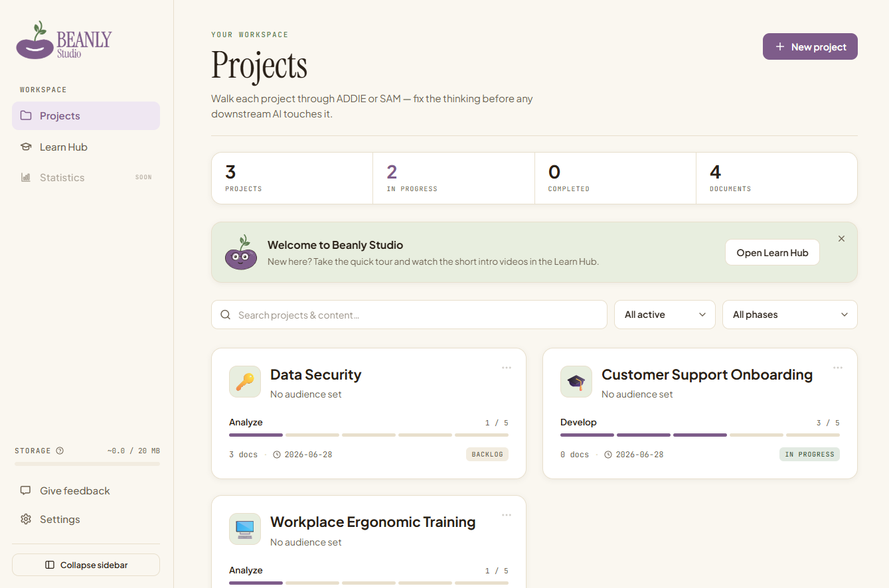Viewport: 889px width, 588px height.
Task: Click the Projects folder icon in sidebar
Action: [26, 115]
